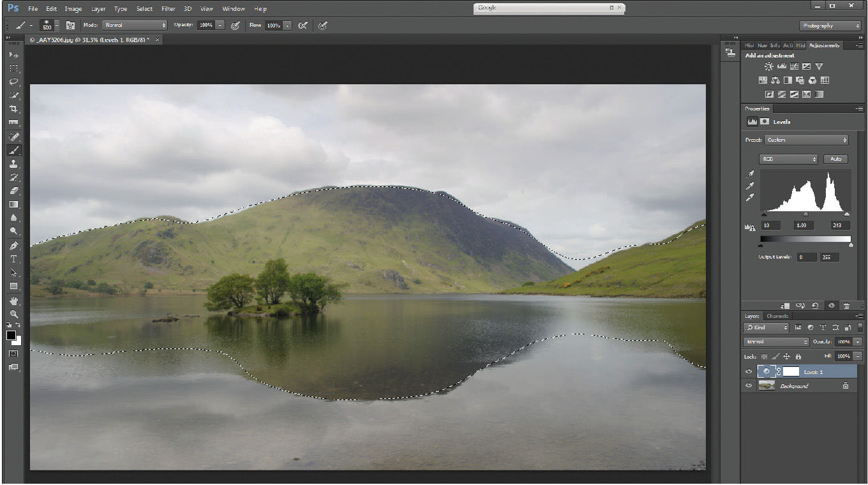Click the white input level slider handle
This screenshot has width=868, height=485.
(847, 214)
